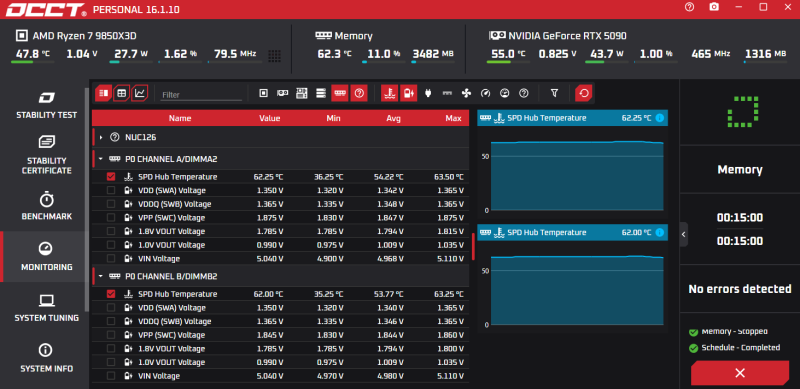This screenshot has width=800, height=389.
Task: Reset min/max values with refresh icon
Action: coord(584,93)
